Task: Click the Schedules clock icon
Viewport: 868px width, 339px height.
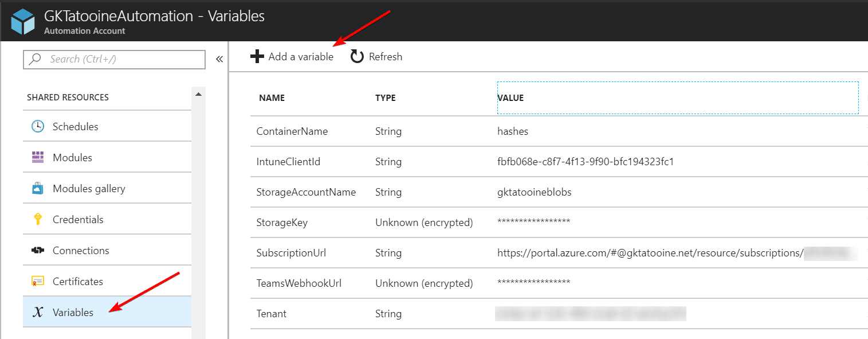Action: coord(38,127)
